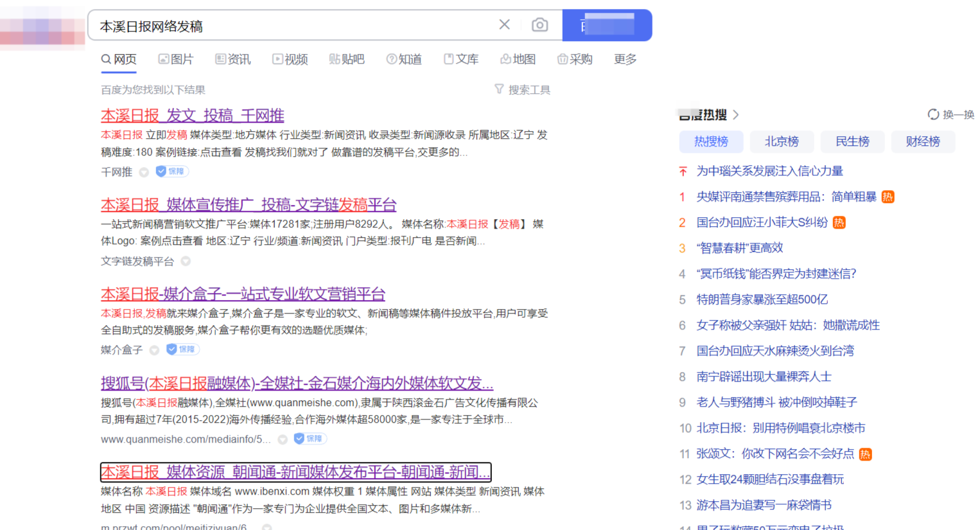The height and width of the screenshot is (530, 980).
Task: Click the 千网推 source link
Action: [x=116, y=172]
